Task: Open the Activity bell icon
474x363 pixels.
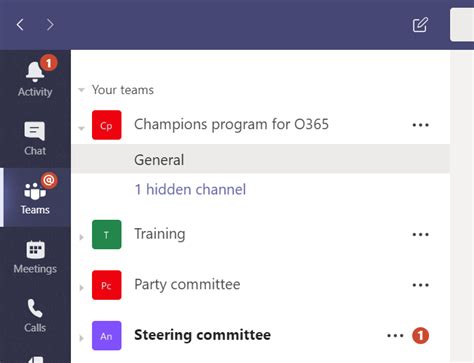Action: (35, 72)
